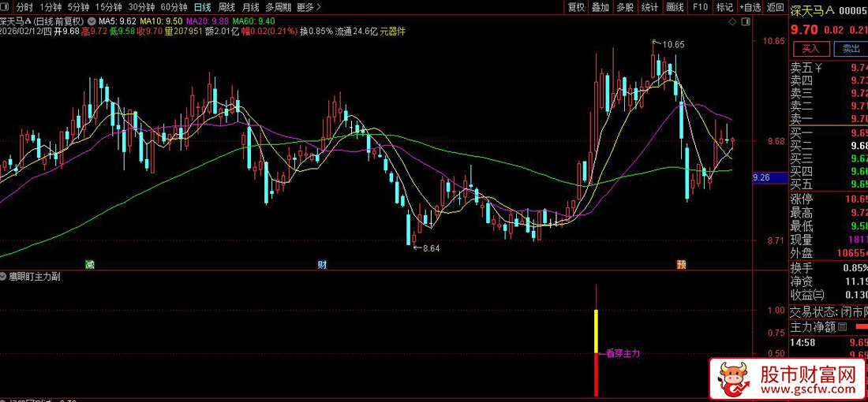868x402 pixels.
Task: Click the 最低 price row
Action: [828, 225]
